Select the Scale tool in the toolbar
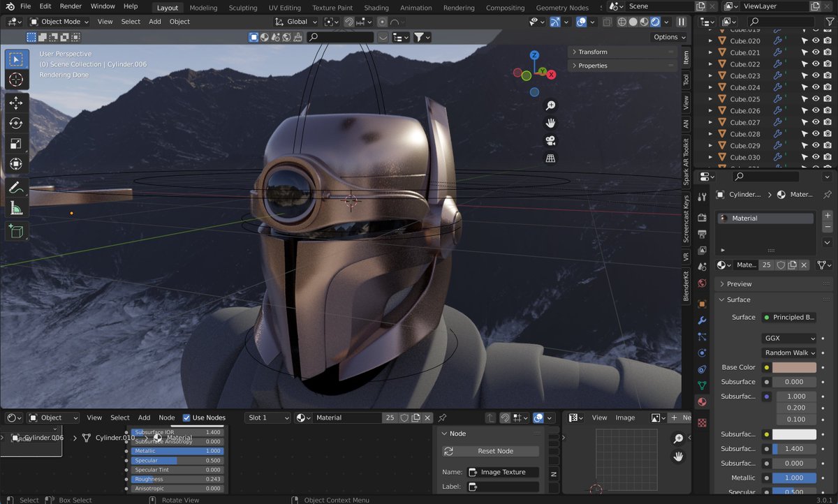 pyautogui.click(x=15, y=144)
